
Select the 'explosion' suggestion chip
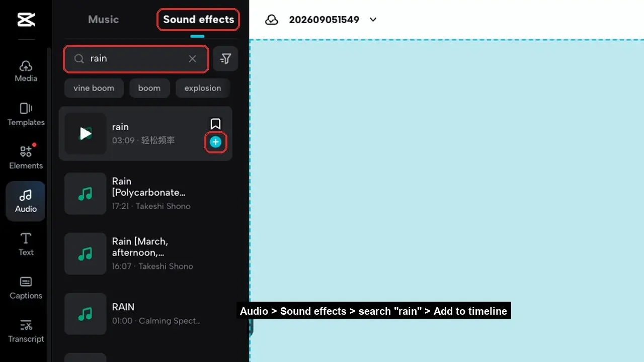pos(203,88)
